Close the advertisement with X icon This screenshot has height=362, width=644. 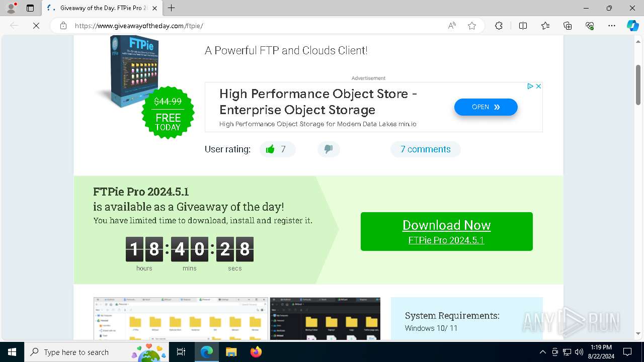pos(538,86)
